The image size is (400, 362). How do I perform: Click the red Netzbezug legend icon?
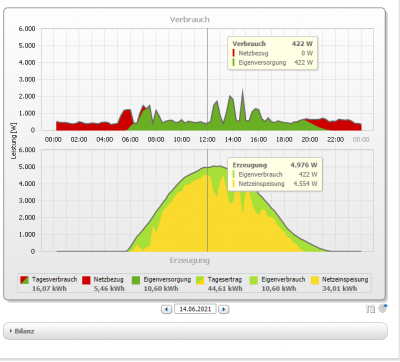pyautogui.click(x=86, y=280)
